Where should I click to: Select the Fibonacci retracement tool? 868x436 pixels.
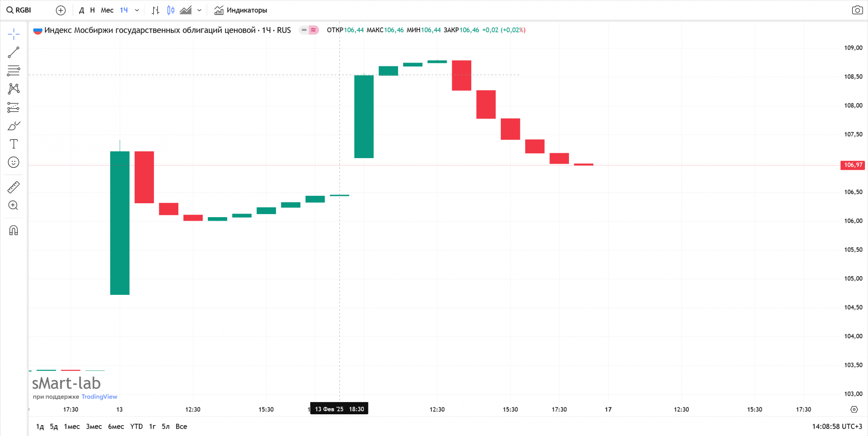tap(13, 71)
